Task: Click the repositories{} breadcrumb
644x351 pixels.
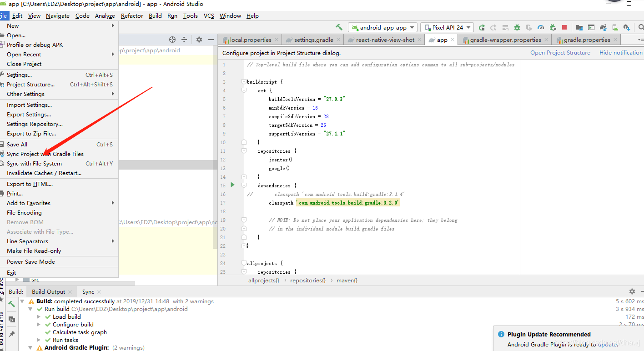Action: 308,281
